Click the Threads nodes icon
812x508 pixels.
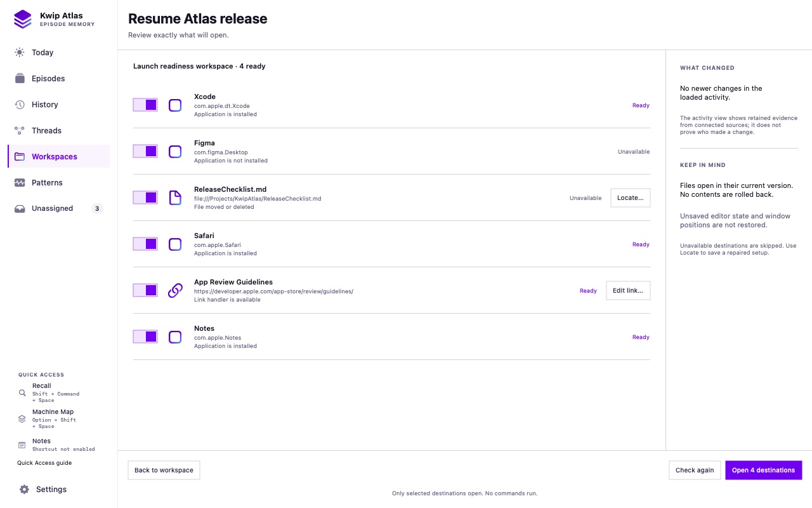tap(20, 131)
